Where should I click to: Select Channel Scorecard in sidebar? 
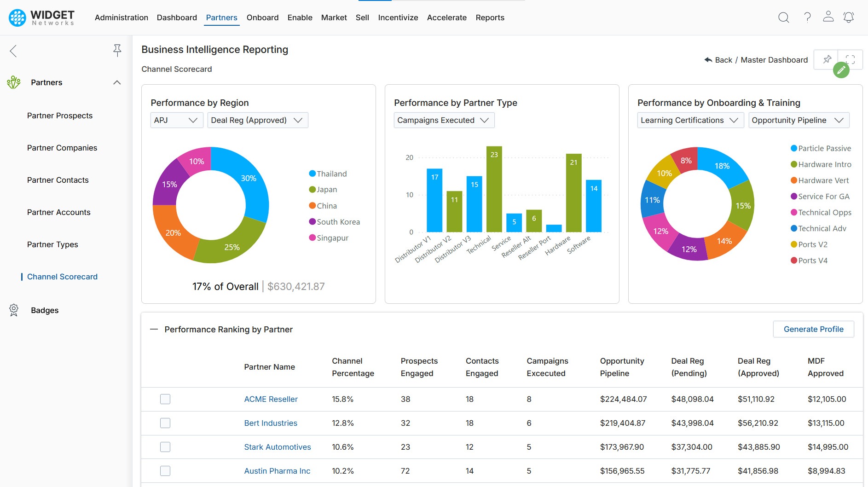pos(62,277)
